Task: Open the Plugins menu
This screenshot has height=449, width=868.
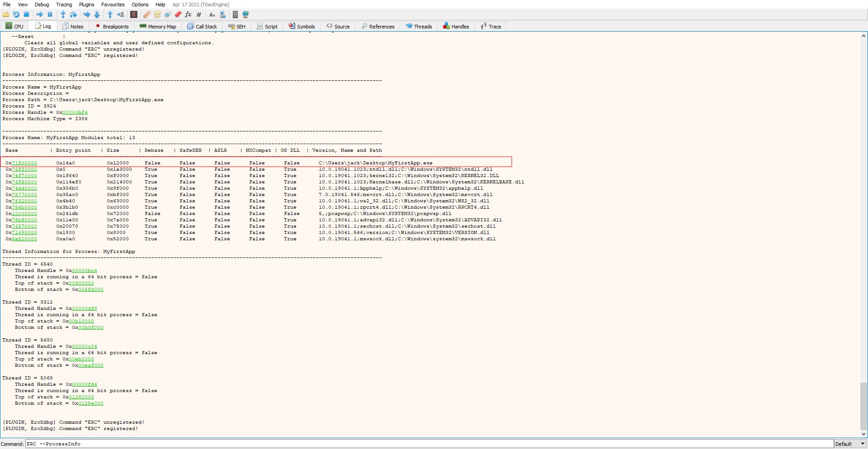Action: [x=86, y=5]
